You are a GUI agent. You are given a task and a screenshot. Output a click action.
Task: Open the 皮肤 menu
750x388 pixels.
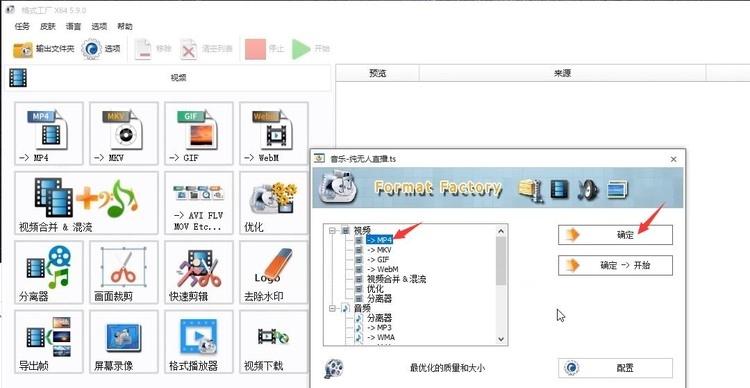(x=48, y=26)
